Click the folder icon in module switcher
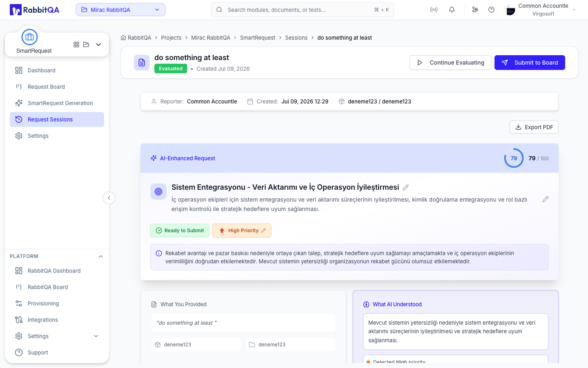 (x=86, y=45)
